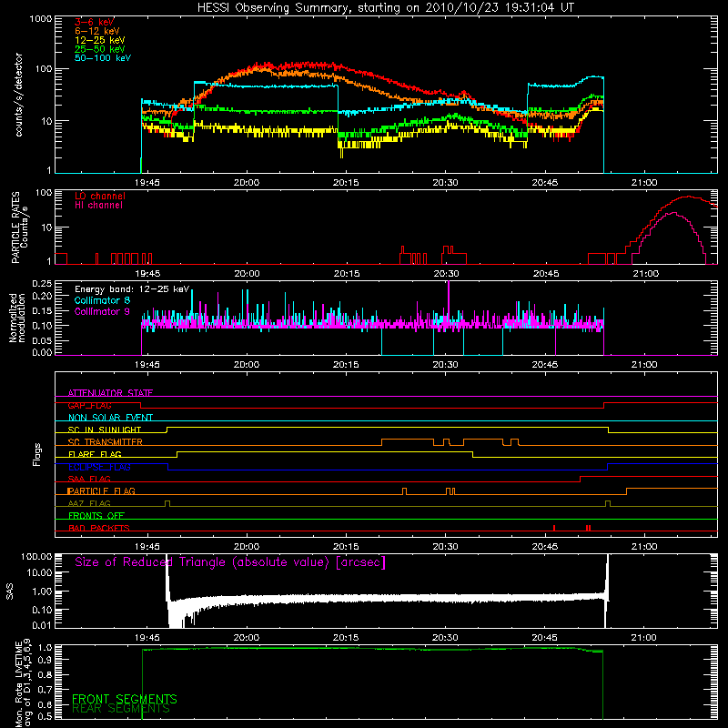728x728 pixels.
Task: Click the GAP_FLAG label
Action: (x=89, y=405)
